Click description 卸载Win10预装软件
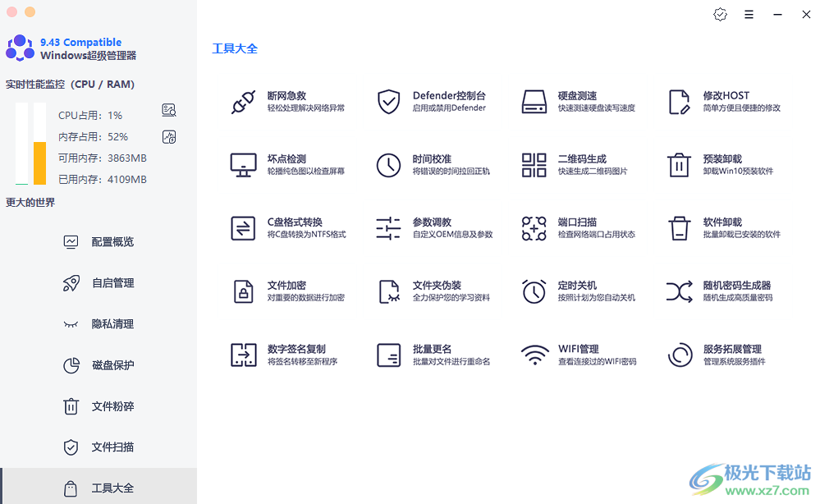The width and height of the screenshot is (820, 504). click(x=738, y=172)
